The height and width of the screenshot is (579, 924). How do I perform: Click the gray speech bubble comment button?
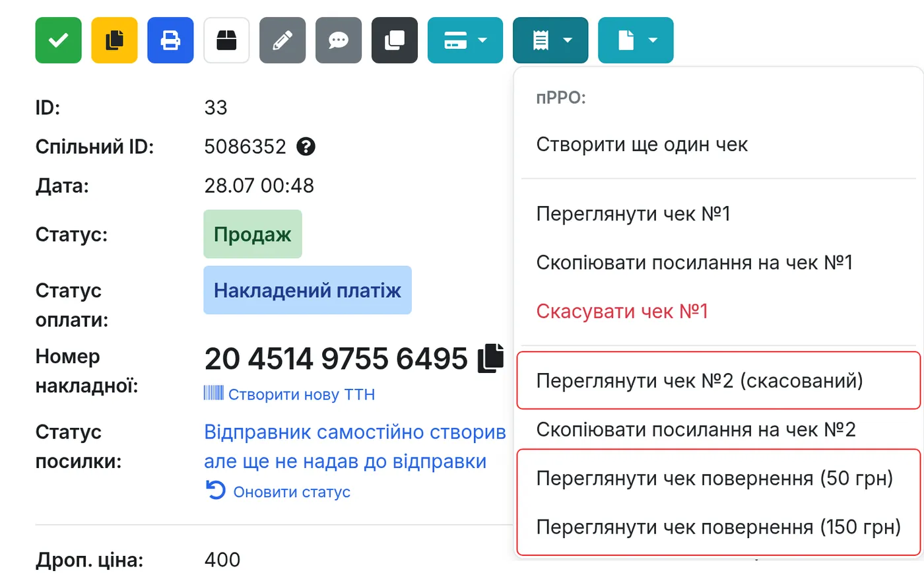tap(339, 40)
